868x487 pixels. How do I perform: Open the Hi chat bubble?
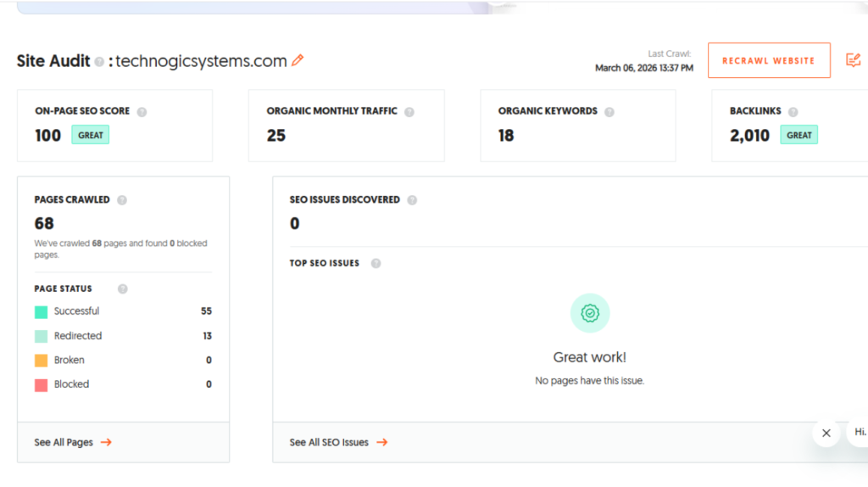[x=859, y=432]
